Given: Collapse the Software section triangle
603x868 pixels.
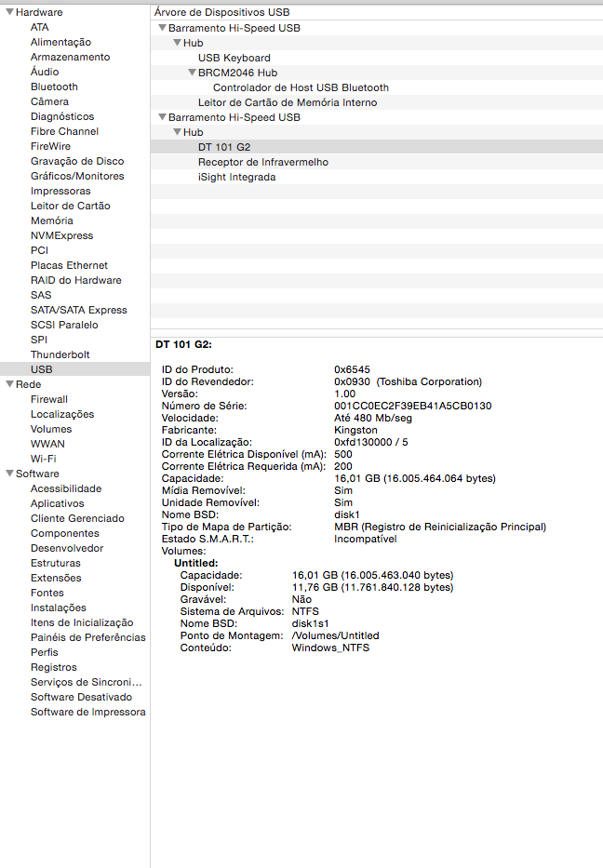Looking at the screenshot, I should [x=9, y=474].
